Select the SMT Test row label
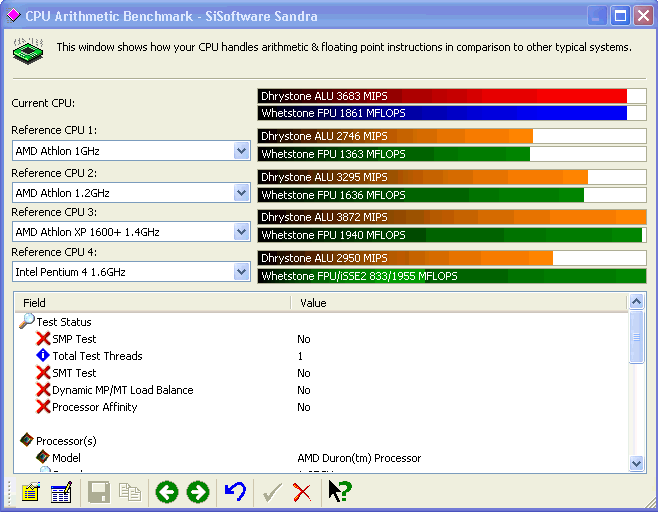658x512 pixels. [x=74, y=373]
